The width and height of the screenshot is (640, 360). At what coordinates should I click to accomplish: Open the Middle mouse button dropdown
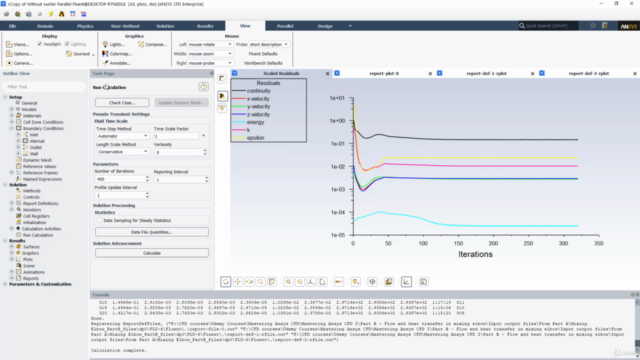tap(210, 53)
